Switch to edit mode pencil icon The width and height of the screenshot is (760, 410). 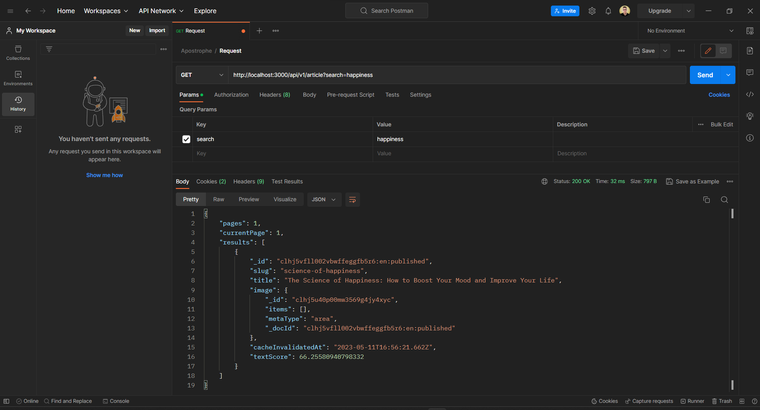click(708, 51)
